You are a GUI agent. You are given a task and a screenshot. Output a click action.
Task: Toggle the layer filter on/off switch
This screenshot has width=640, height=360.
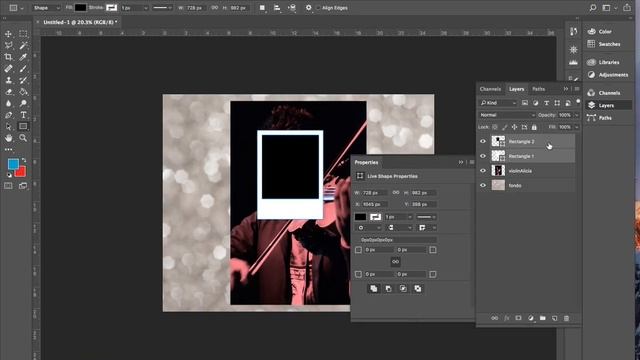click(578, 101)
